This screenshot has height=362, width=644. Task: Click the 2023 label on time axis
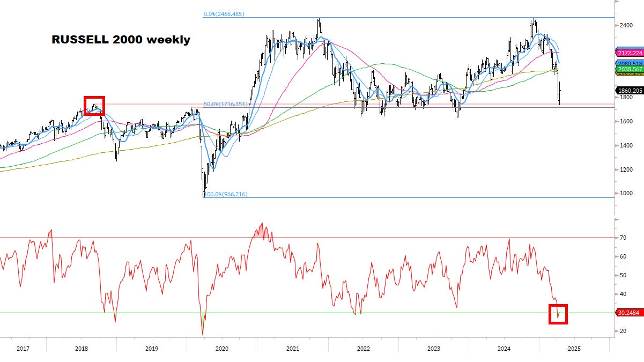click(x=433, y=349)
